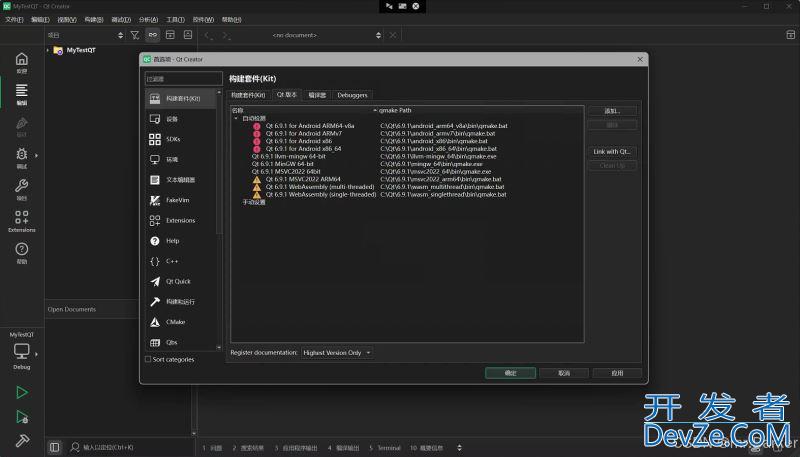The image size is (800, 457).
Task: Open Qt Quick preferences category
Action: (178, 281)
